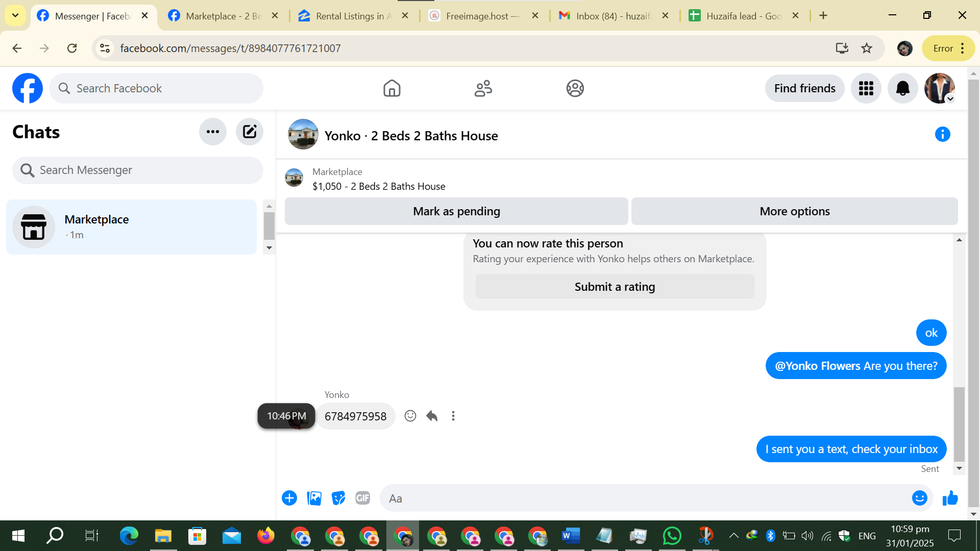980x551 pixels.
Task: Close the Messenger | Facebook tab
Action: click(145, 16)
